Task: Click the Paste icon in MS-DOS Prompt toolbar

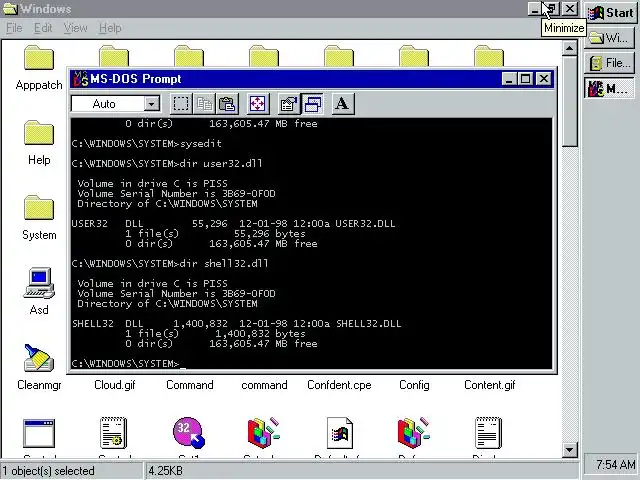Action: coord(227,104)
